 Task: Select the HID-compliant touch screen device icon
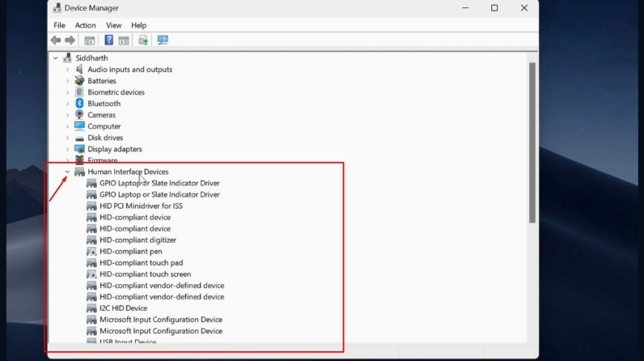point(91,274)
